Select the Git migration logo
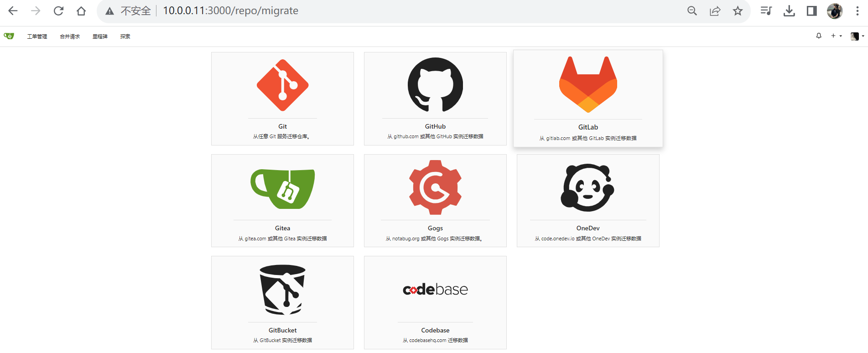868x353 pixels. point(282,85)
